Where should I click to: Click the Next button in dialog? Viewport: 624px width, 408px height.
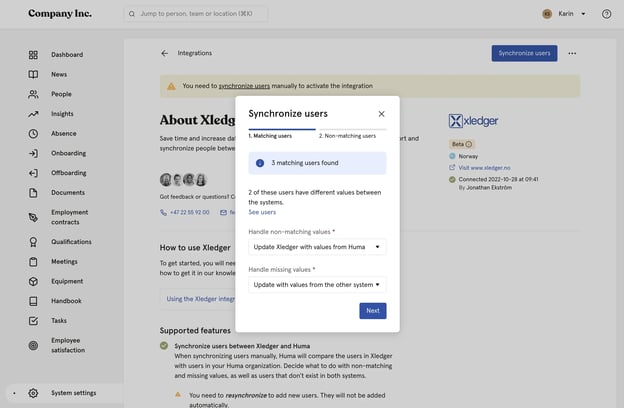373,311
